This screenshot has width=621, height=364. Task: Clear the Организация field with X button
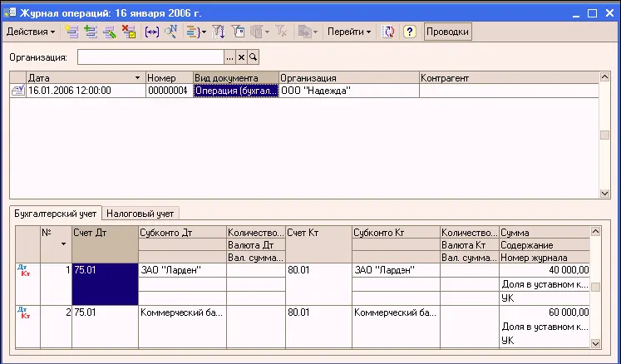coord(241,57)
